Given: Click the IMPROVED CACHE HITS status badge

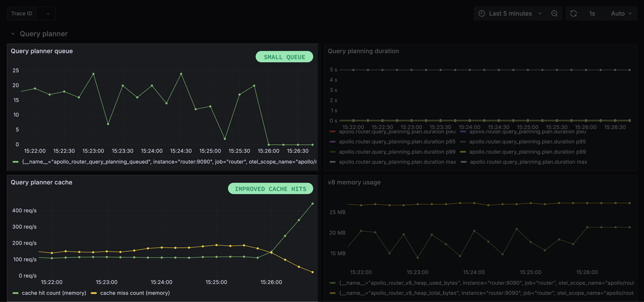Looking at the screenshot, I should tap(271, 189).
